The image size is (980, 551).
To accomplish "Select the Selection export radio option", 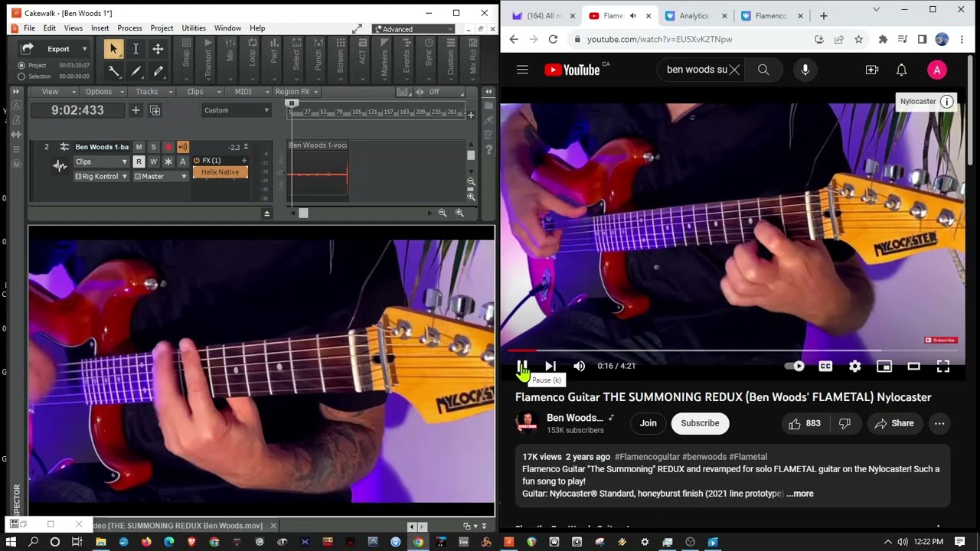I will click(x=21, y=77).
